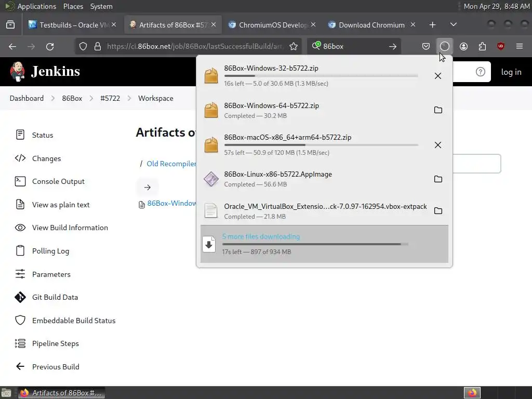532x399 pixels.
Task: Click the browser forward arrow
Action: pyautogui.click(x=31, y=46)
